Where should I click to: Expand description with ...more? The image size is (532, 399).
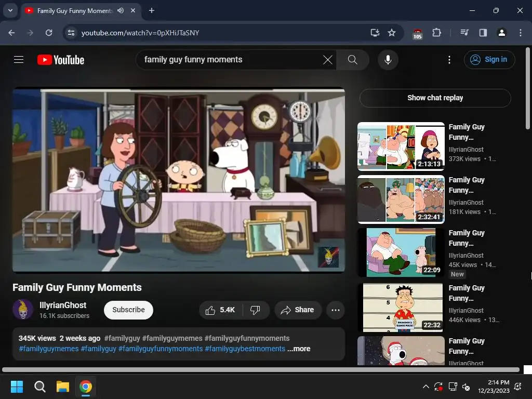point(299,349)
